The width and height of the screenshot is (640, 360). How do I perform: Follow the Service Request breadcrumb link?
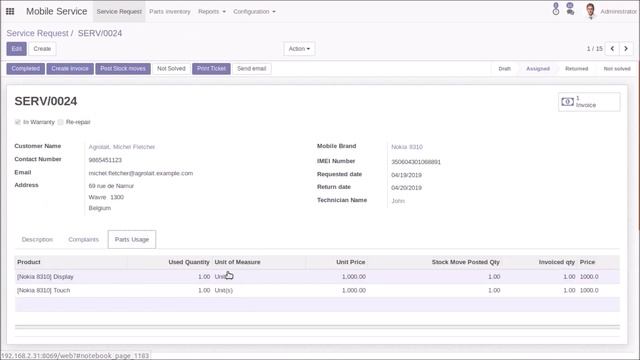[38, 33]
